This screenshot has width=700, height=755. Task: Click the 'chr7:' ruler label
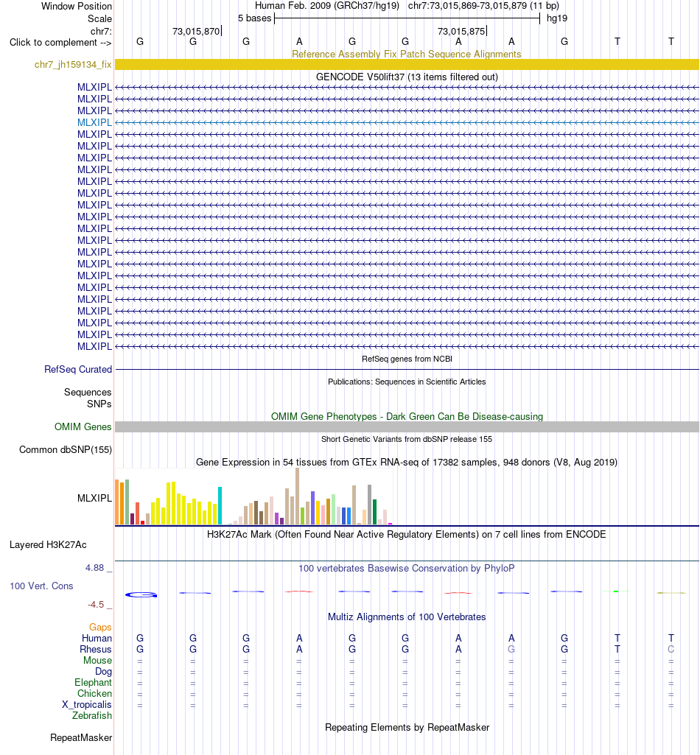pos(101,31)
